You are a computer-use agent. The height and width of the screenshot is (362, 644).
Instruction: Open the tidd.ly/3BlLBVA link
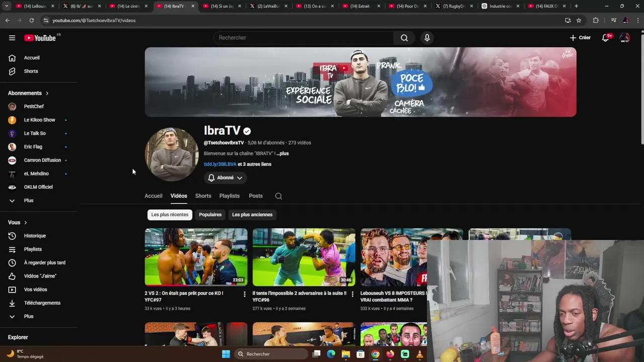click(220, 164)
